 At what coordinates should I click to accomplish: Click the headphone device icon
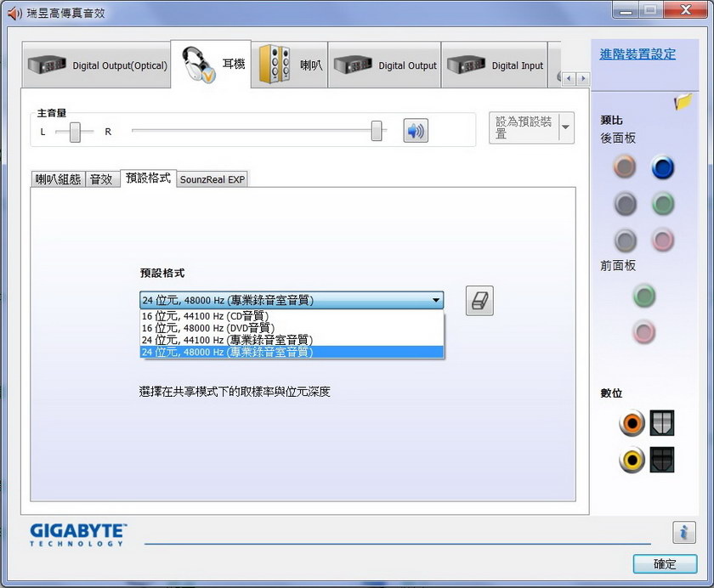tap(197, 65)
